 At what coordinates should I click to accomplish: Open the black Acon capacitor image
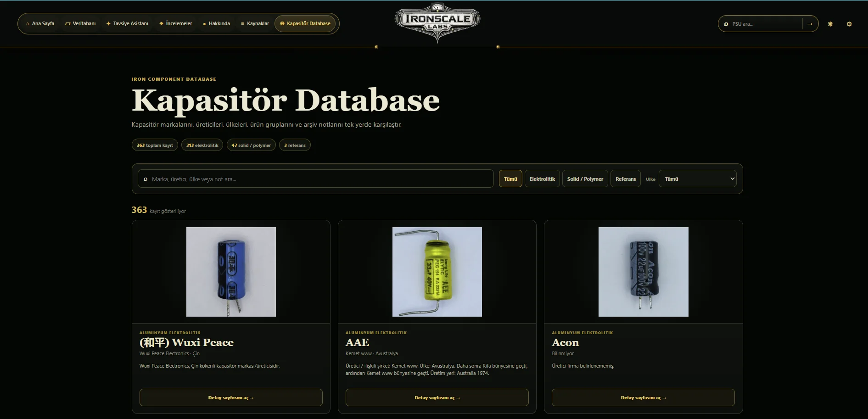[x=644, y=272]
